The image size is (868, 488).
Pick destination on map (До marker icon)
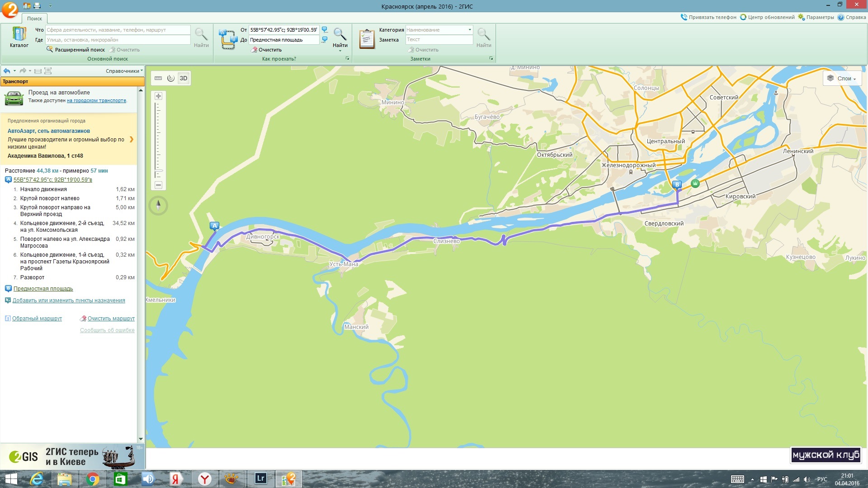click(325, 40)
